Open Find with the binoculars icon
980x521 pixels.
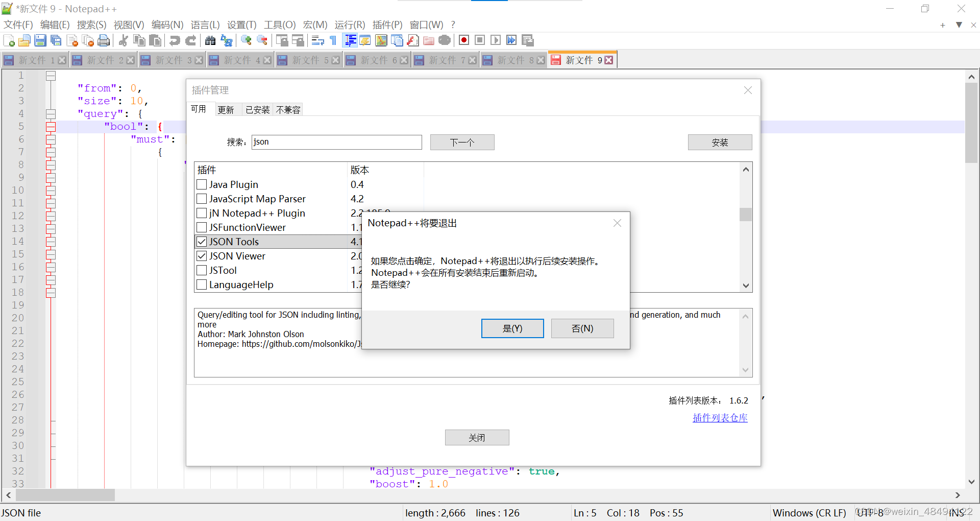210,40
